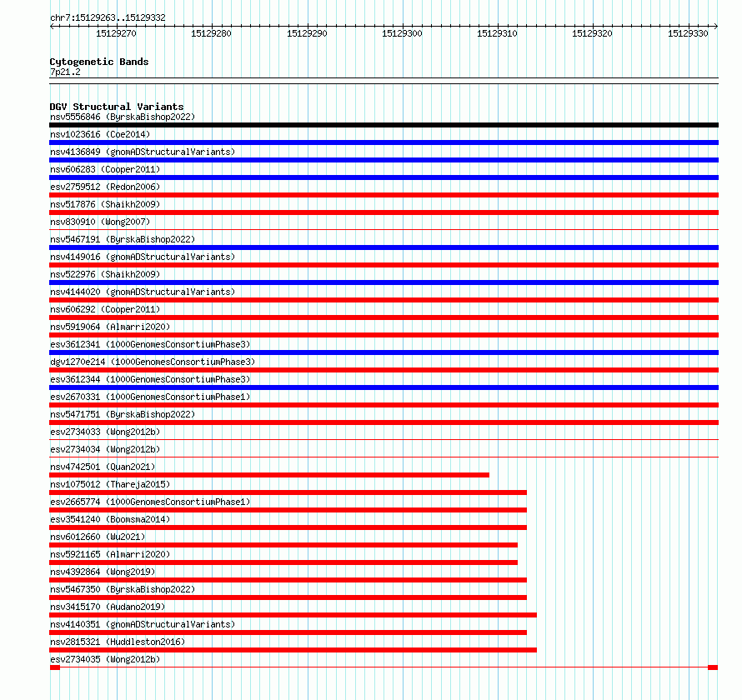Click ruler position 15129320
Viewport: 742px width, 700px height.
592,33
